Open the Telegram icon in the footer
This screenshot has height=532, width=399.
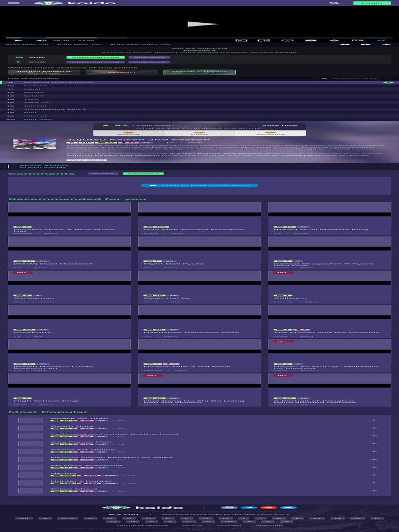coord(249,508)
